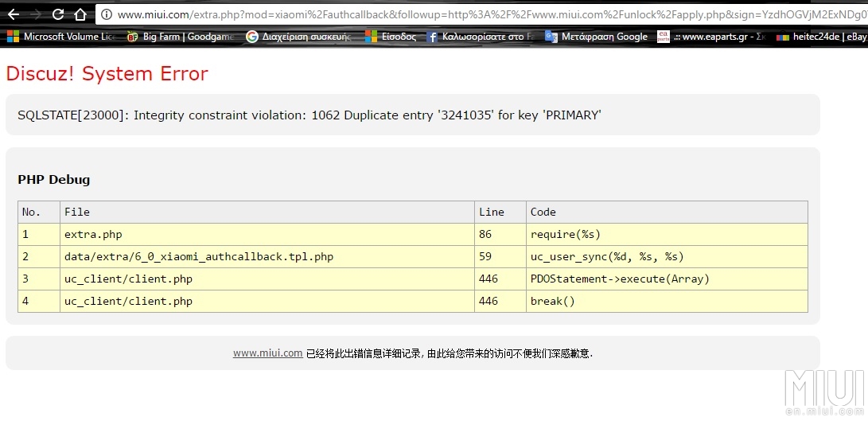Open the Διαχείριση συσκευής Google bookmark
Screen dimensions: 868x421
point(299,37)
